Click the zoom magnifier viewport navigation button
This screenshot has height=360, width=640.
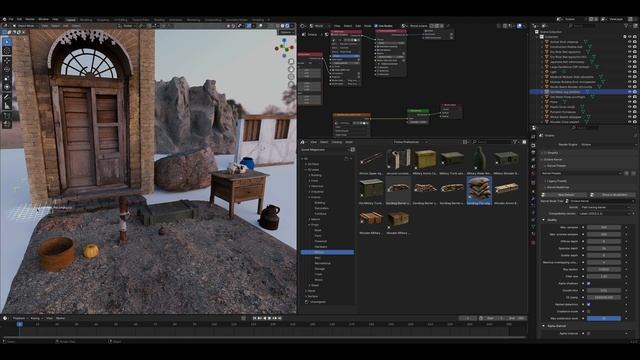[x=291, y=62]
